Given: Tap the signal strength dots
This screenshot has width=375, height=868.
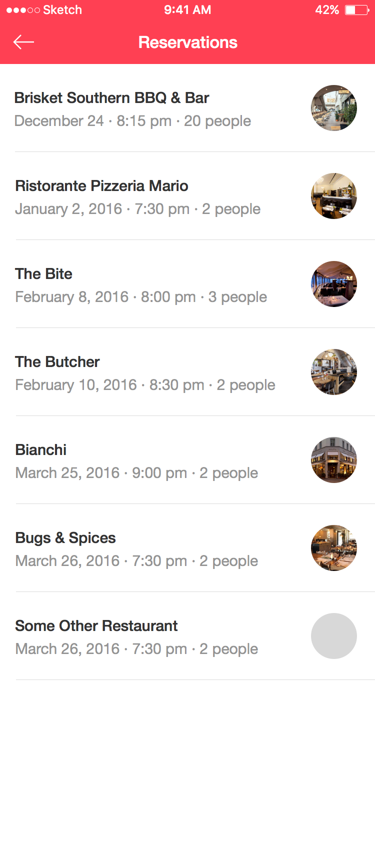Looking at the screenshot, I should pos(23,10).
